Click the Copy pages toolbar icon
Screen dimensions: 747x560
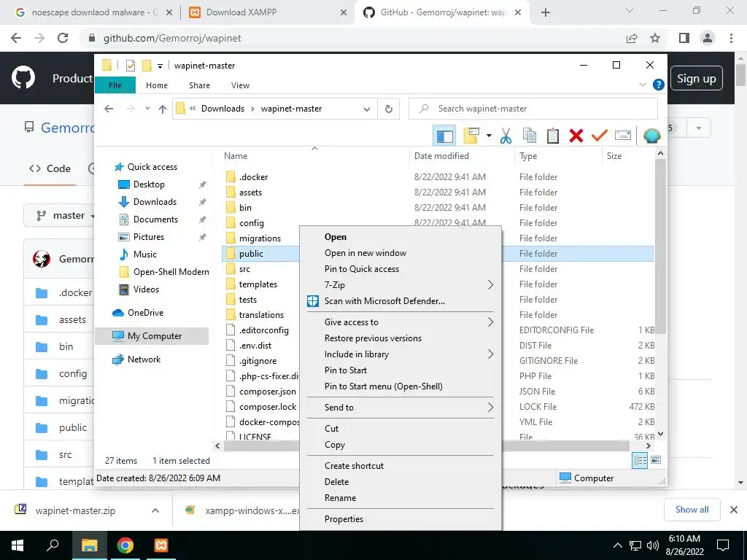pyautogui.click(x=530, y=136)
